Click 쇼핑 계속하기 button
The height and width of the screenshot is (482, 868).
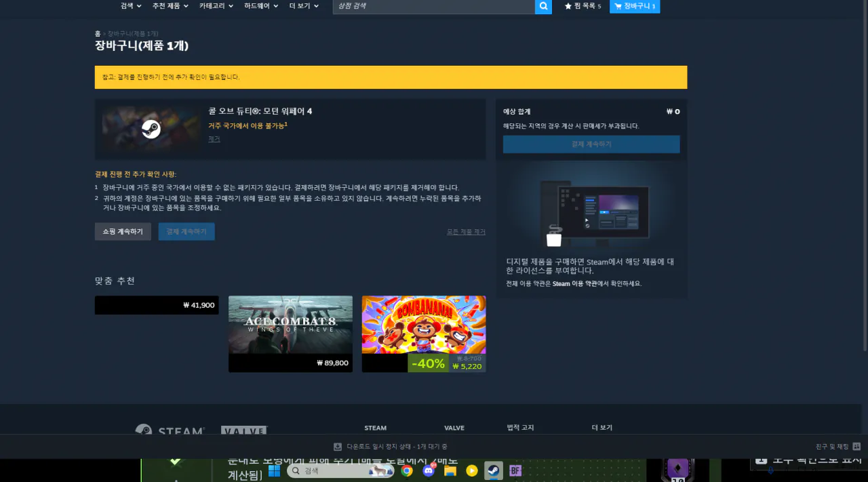(x=123, y=231)
